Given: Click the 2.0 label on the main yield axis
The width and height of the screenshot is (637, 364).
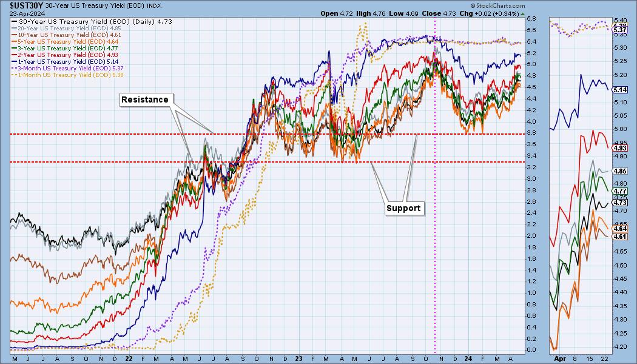Looking at the screenshot, I should 531,236.
